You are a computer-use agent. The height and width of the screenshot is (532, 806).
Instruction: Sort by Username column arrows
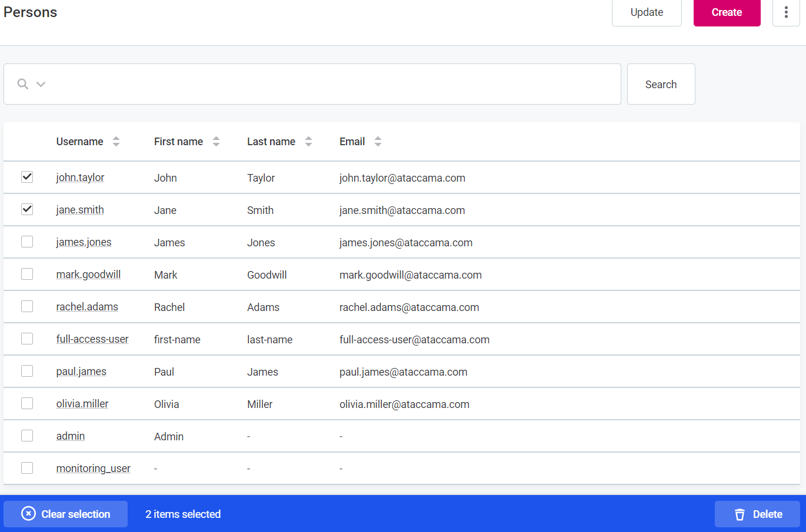tap(116, 142)
